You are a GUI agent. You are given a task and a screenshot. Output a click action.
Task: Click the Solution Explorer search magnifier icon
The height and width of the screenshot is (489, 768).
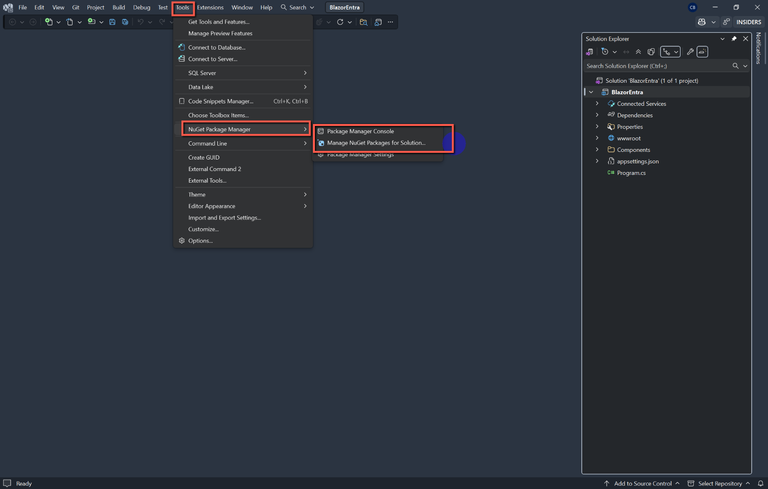click(735, 66)
